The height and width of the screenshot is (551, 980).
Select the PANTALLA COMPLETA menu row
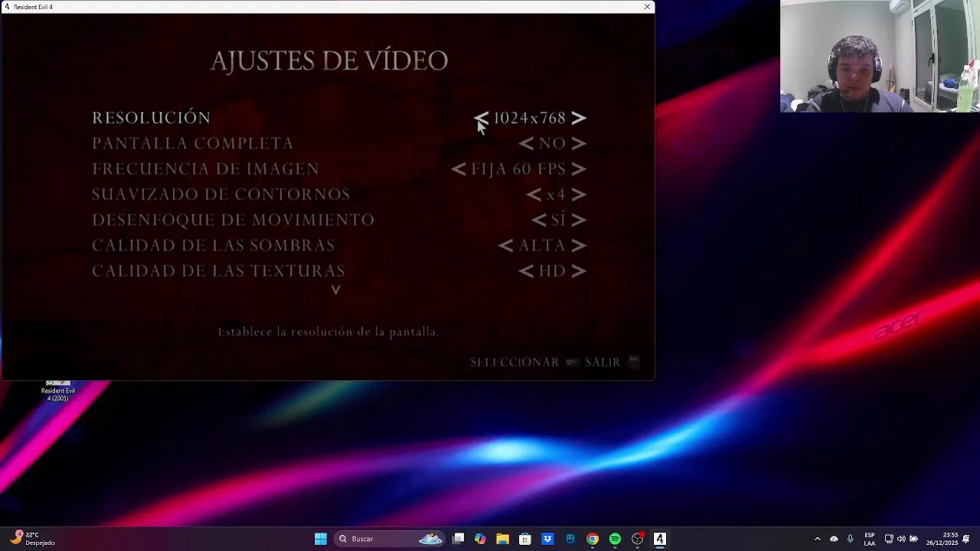tap(339, 143)
